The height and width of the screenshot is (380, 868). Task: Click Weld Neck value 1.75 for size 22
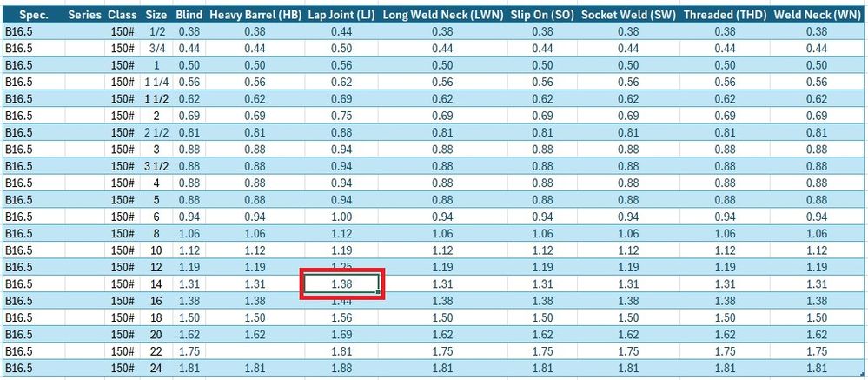(x=817, y=351)
